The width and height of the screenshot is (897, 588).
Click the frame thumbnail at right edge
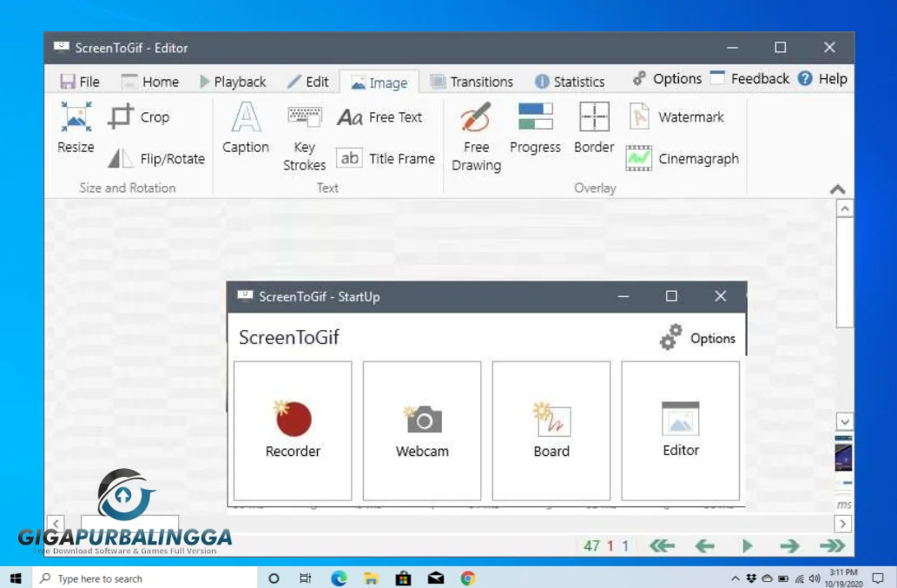click(843, 458)
